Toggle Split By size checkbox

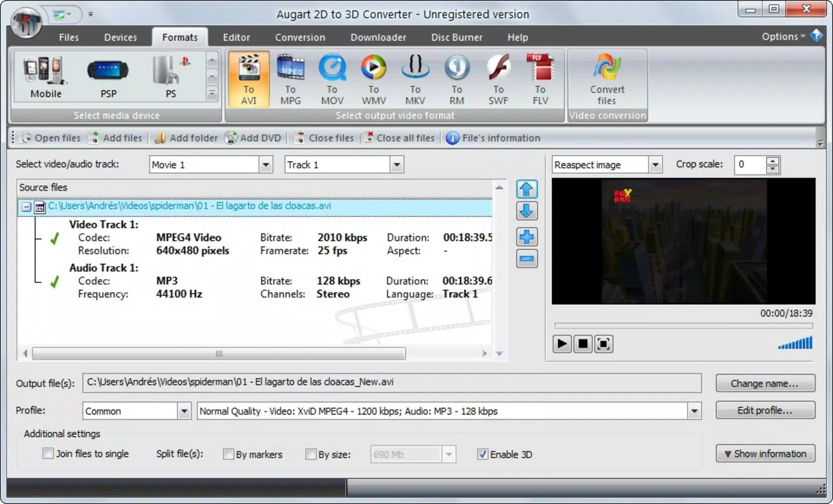click(311, 454)
